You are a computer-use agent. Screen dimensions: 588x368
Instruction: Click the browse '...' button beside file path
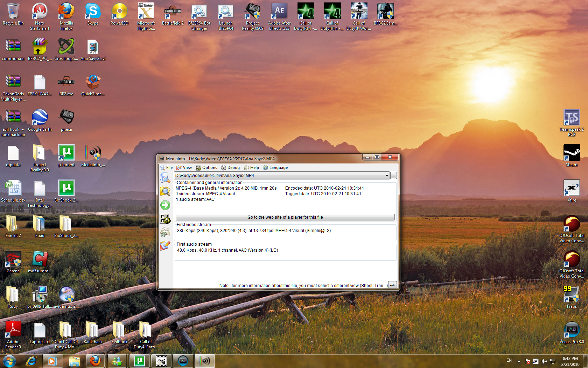click(393, 176)
